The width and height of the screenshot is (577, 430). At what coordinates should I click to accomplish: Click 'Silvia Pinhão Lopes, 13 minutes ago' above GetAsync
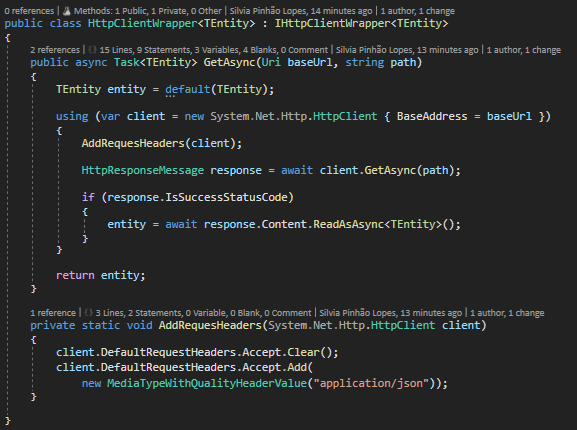pos(407,50)
